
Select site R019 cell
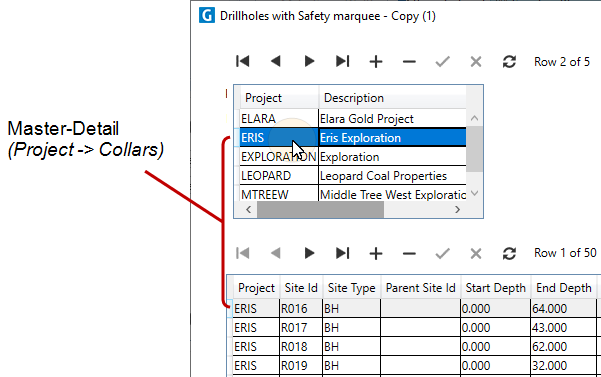301,366
